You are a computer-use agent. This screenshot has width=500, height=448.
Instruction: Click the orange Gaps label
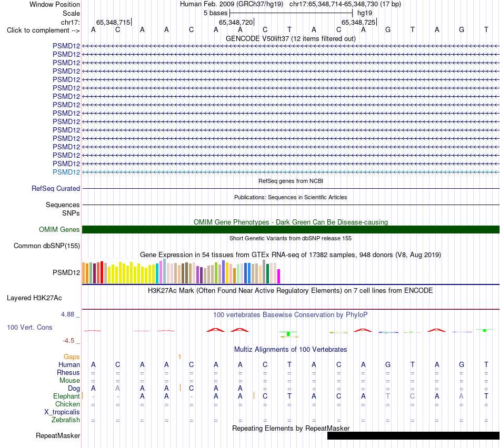[72, 357]
